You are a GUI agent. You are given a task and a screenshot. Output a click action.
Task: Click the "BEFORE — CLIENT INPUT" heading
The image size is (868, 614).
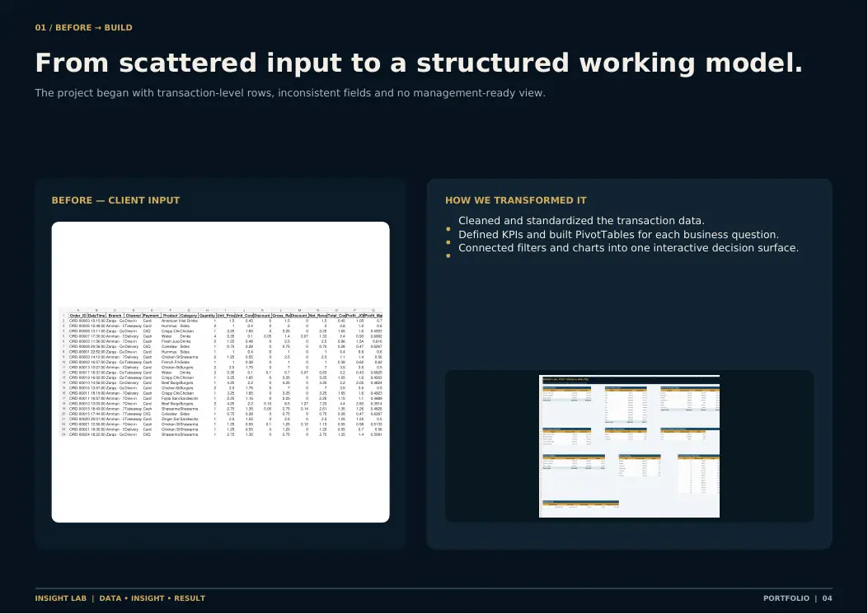point(115,200)
